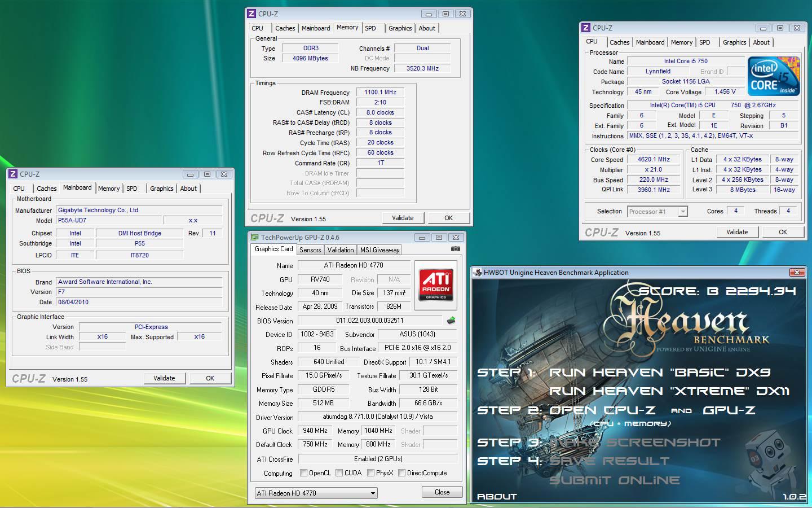
Task: Click GPU-Z link in Heaven step 2
Action: tap(729, 410)
